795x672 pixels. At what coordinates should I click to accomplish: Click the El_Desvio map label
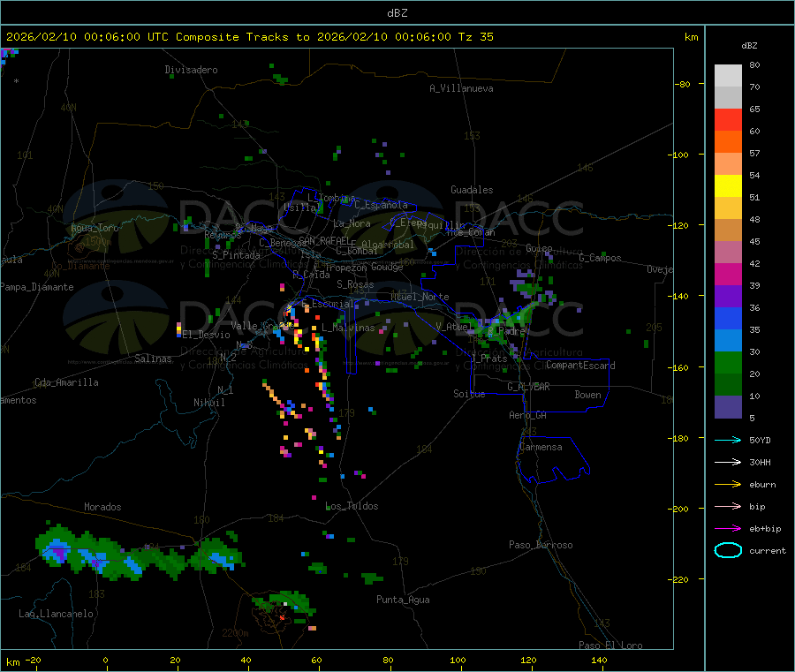[206, 335]
